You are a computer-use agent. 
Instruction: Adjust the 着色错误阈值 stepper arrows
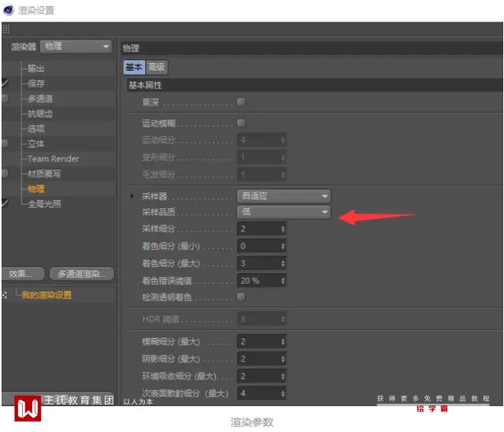pos(283,281)
